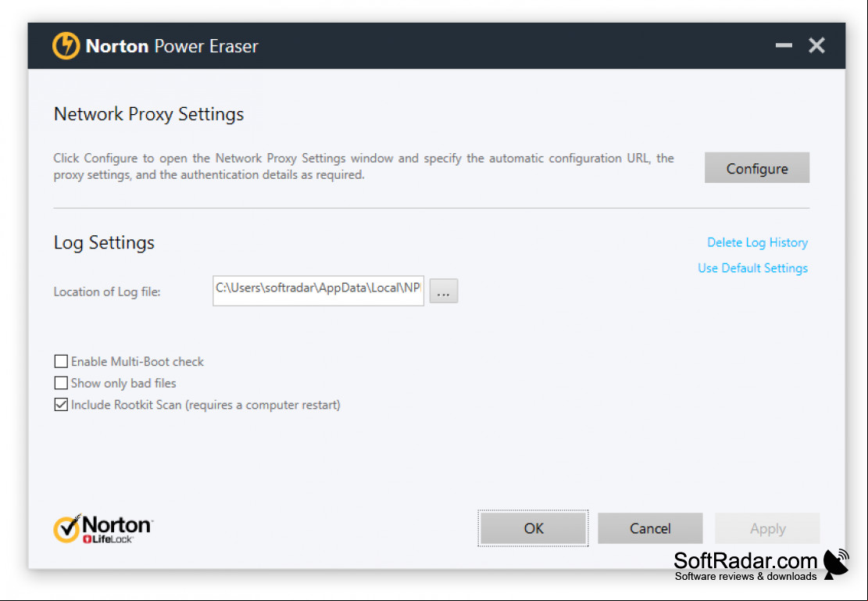This screenshot has width=868, height=601.
Task: Click the Norton LifeLock checkmark logo
Action: point(103,528)
